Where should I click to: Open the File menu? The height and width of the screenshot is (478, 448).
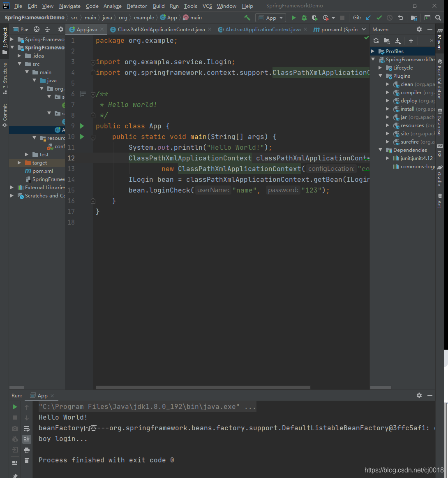tap(18, 6)
